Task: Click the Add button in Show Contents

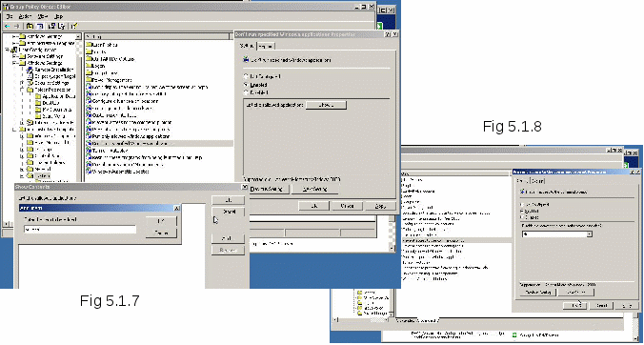Action: 228,238
